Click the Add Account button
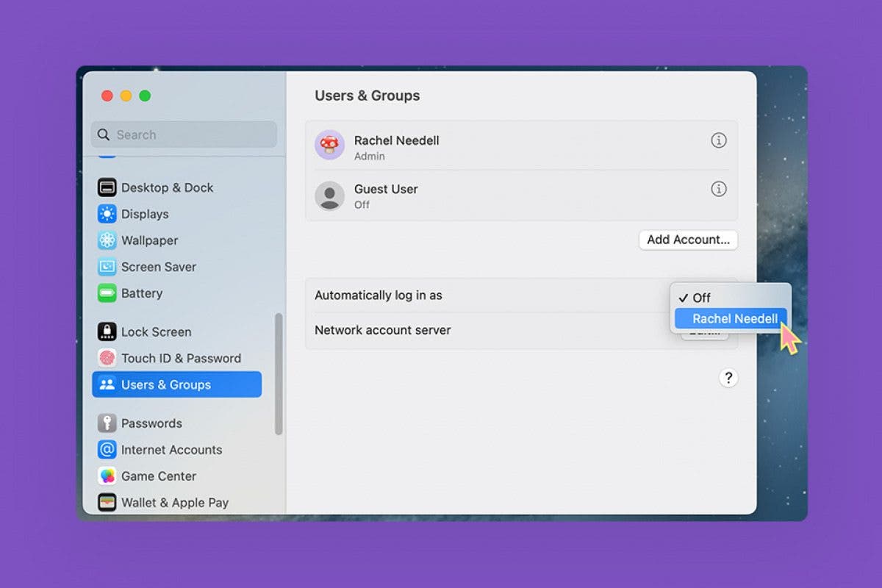882x588 pixels. 688,240
